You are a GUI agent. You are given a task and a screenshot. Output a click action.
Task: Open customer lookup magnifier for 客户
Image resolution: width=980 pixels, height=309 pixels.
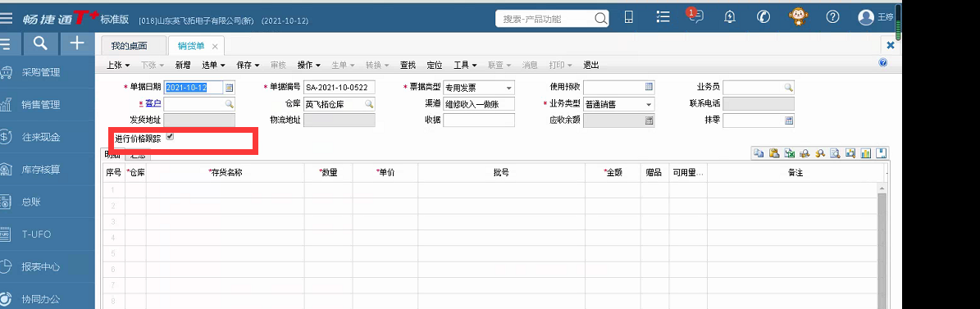[230, 104]
